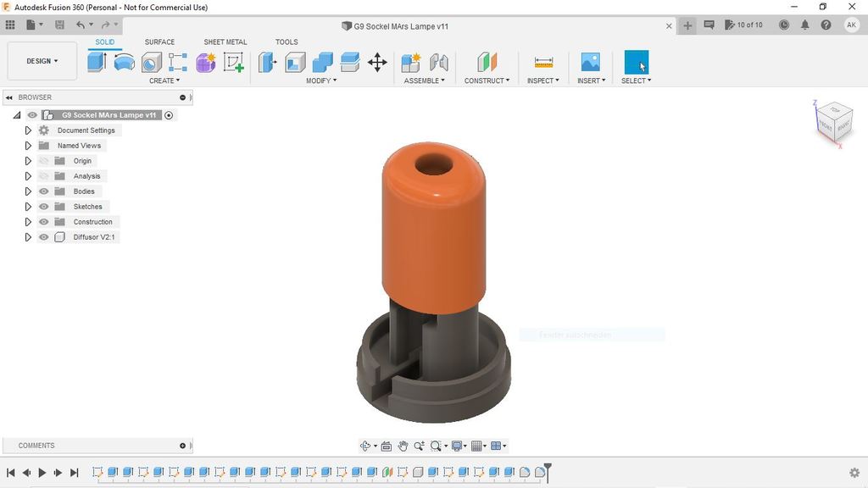868x488 pixels.
Task: Select the Revolve tool
Action: coord(125,62)
